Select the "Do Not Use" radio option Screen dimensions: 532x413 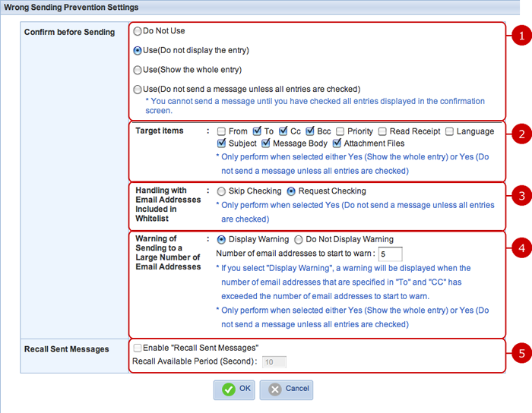(138, 32)
